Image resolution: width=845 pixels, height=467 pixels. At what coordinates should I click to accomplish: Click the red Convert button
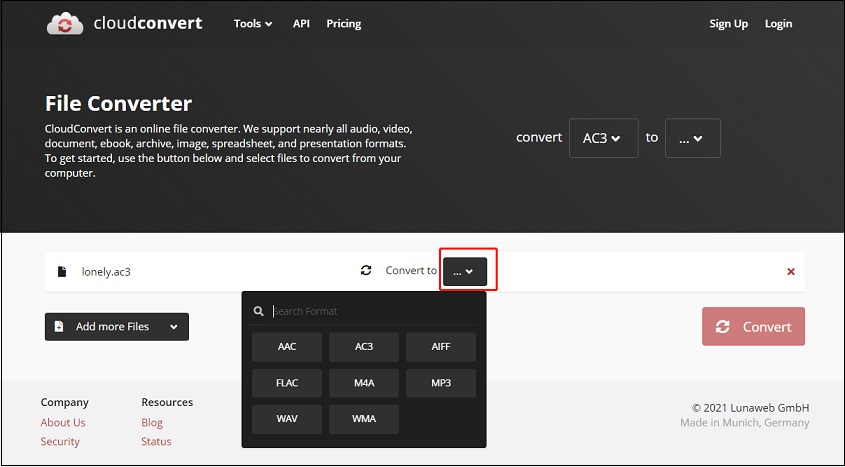[753, 326]
